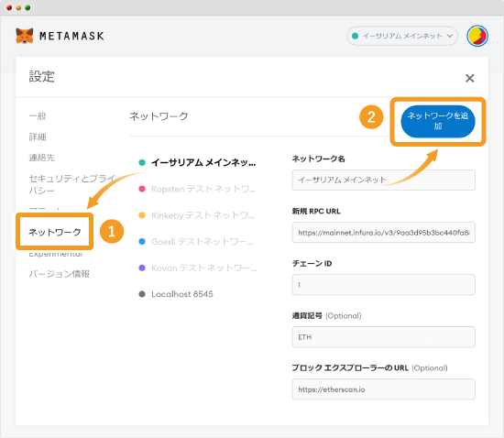Screen dimensions: 504x438
Task: Click the purple dot beside Kovan
Action: pos(142,268)
